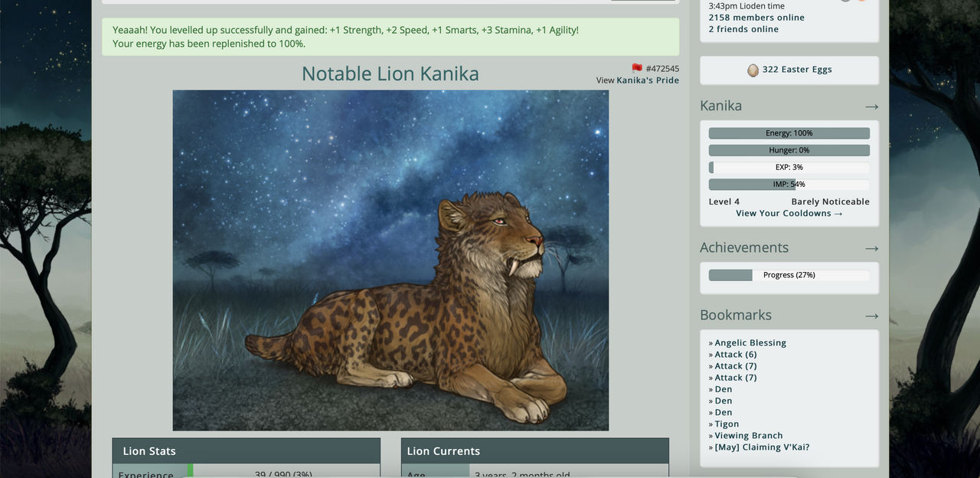980x478 pixels.
Task: Open View Your Cooldowns link
Action: coord(789,214)
